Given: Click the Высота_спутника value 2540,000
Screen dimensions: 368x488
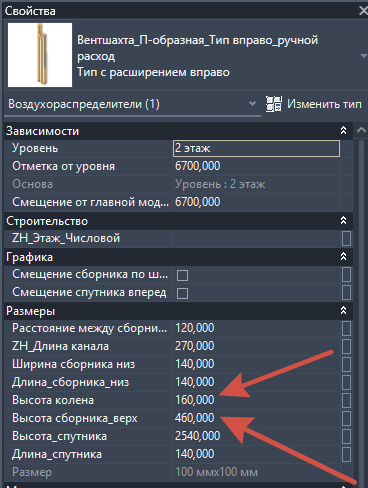Looking at the screenshot, I should click(197, 436).
